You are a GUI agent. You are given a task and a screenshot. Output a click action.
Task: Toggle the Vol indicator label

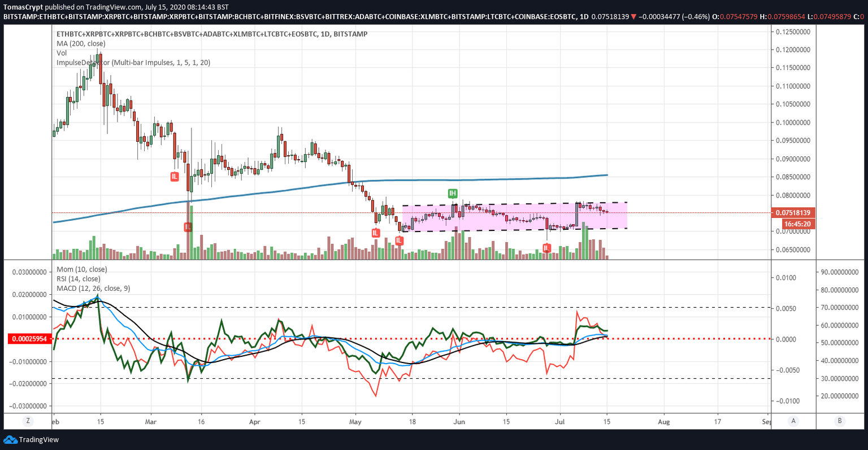(x=62, y=53)
